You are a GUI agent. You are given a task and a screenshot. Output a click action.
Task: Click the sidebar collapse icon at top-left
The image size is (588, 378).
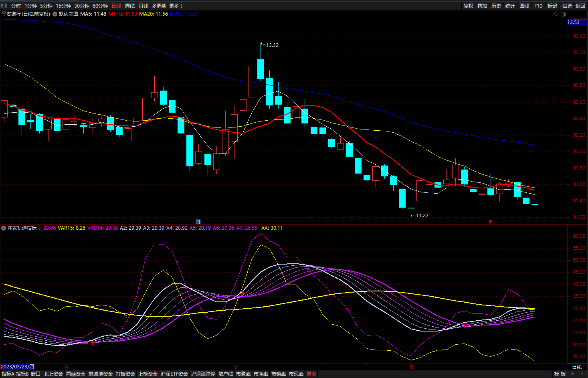click(x=4, y=6)
